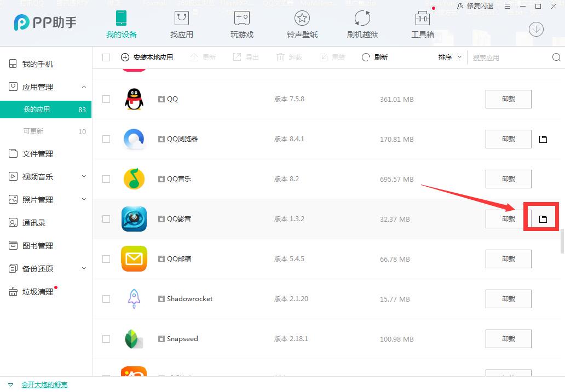Check the QQ app checkbox

106,99
